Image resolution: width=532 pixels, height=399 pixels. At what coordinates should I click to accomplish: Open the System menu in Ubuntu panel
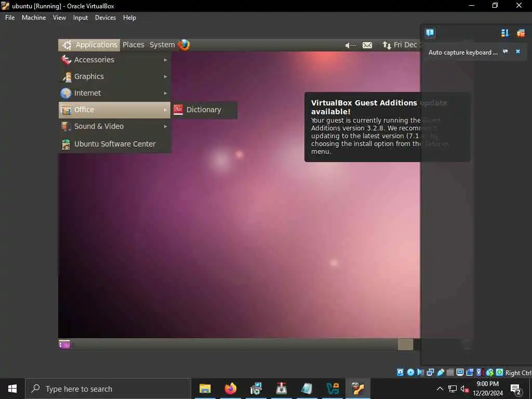tap(162, 45)
